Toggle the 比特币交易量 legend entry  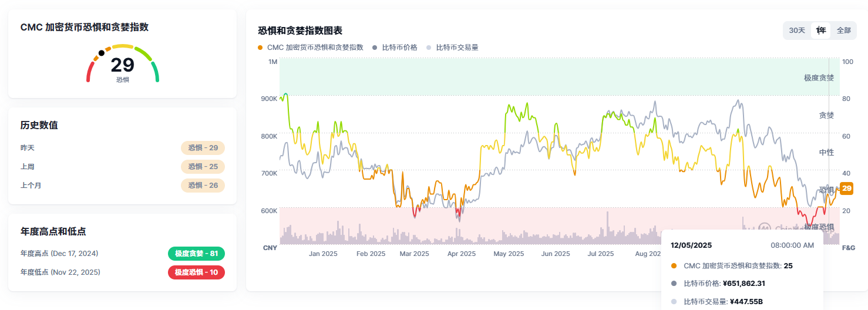pos(452,48)
